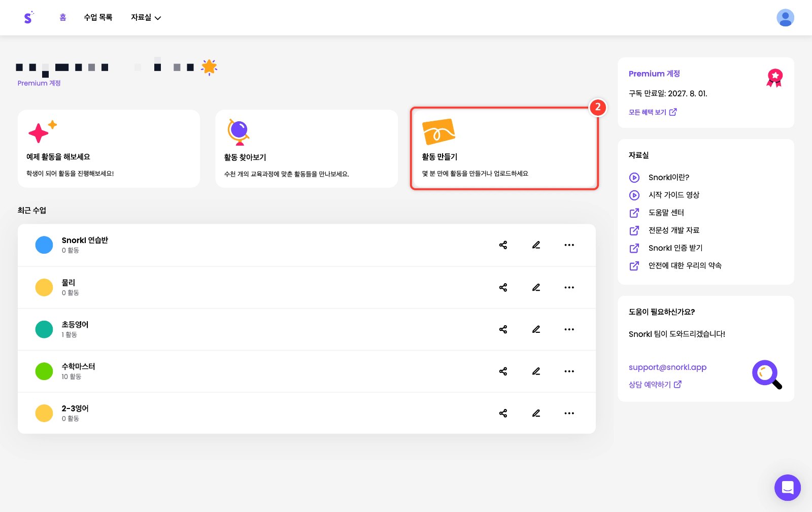
Task: Edit the Snorkl 연습반 class
Action: tap(536, 245)
